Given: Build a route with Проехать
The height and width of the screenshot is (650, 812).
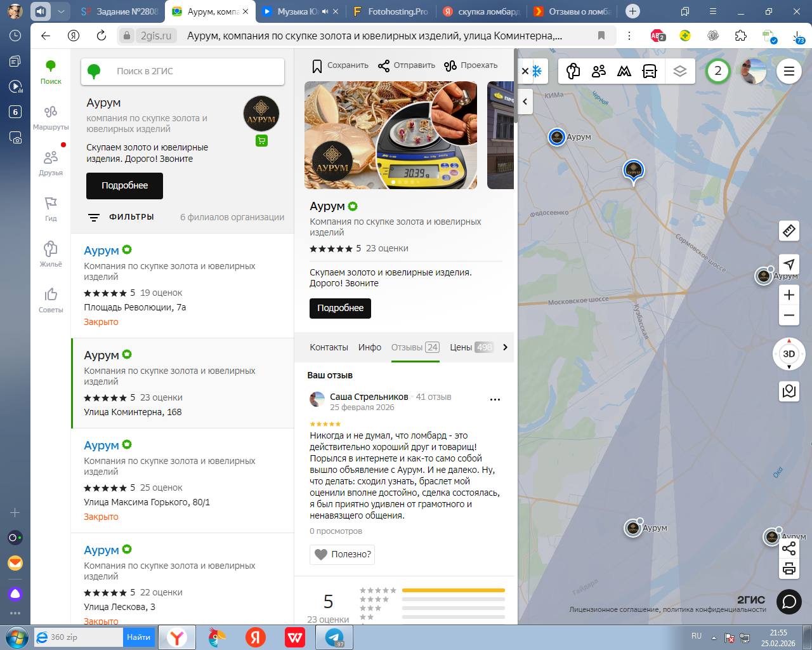Looking at the screenshot, I should [x=471, y=65].
